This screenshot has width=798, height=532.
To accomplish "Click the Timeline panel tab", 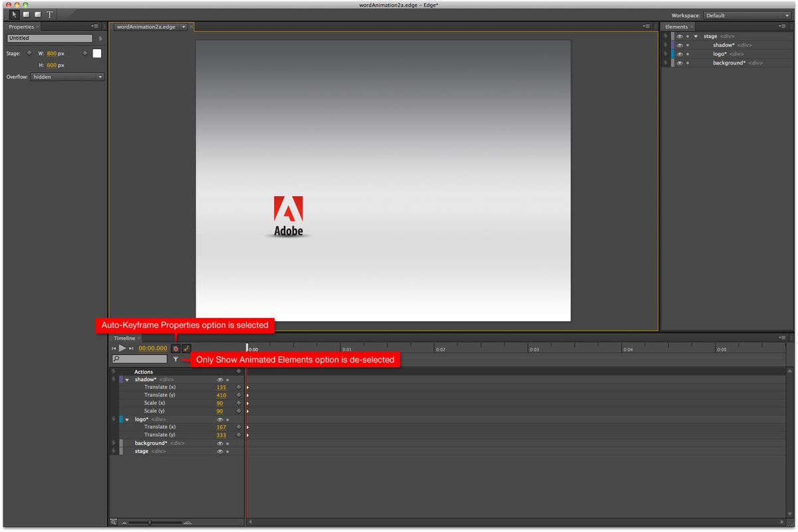I will tap(126, 338).
